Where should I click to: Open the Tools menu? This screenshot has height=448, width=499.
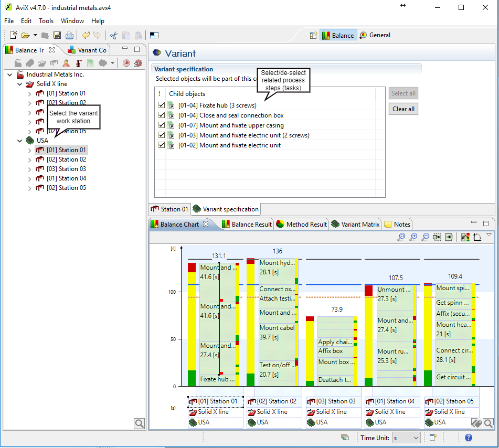pyautogui.click(x=46, y=21)
